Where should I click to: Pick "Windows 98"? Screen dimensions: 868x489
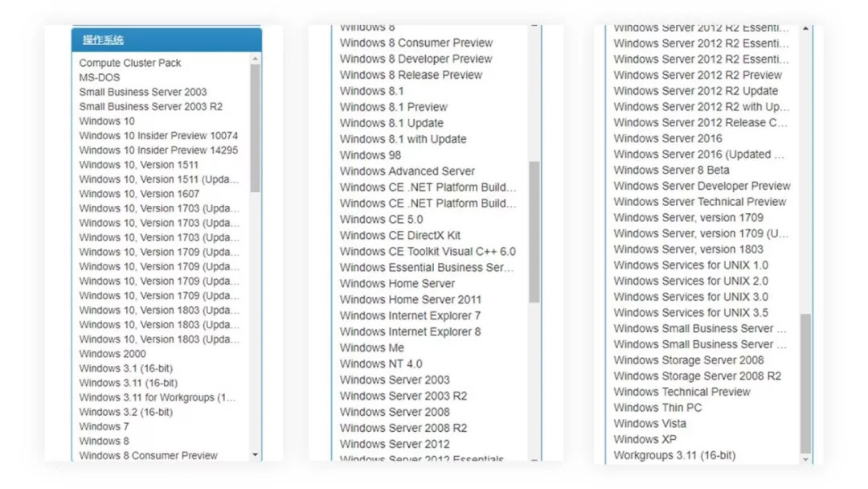[371, 155]
